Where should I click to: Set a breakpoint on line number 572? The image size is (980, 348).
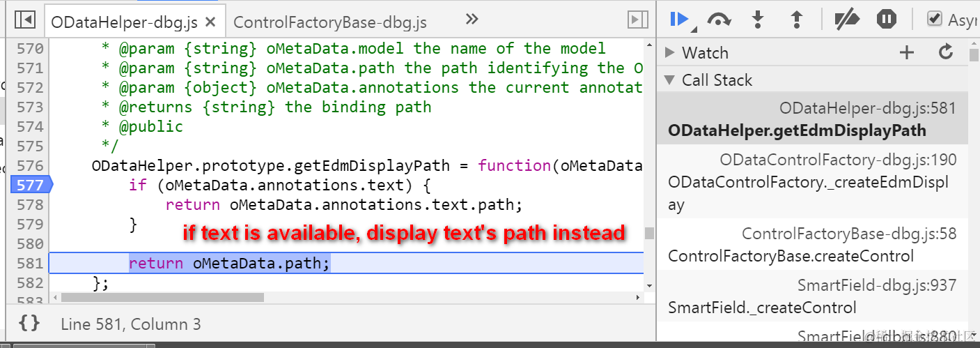(29, 87)
